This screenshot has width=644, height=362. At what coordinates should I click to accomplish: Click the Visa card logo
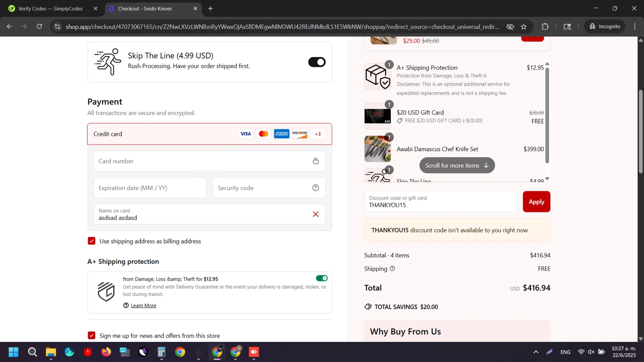[246, 134]
